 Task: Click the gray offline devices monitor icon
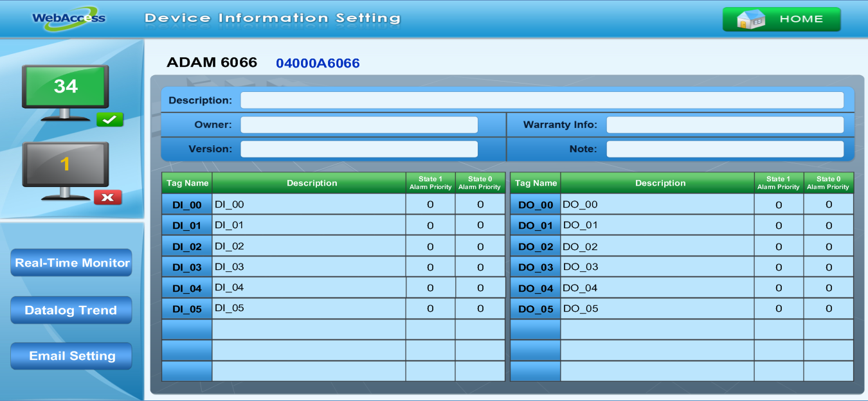[x=66, y=170]
